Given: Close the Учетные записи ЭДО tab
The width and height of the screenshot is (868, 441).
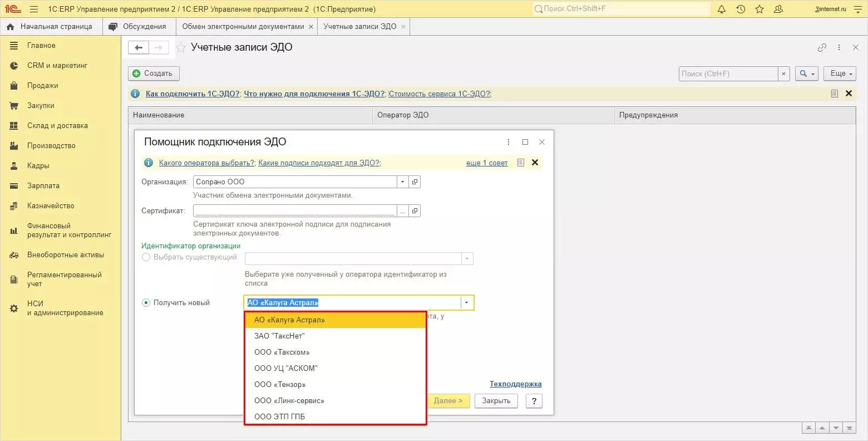Looking at the screenshot, I should tap(403, 27).
